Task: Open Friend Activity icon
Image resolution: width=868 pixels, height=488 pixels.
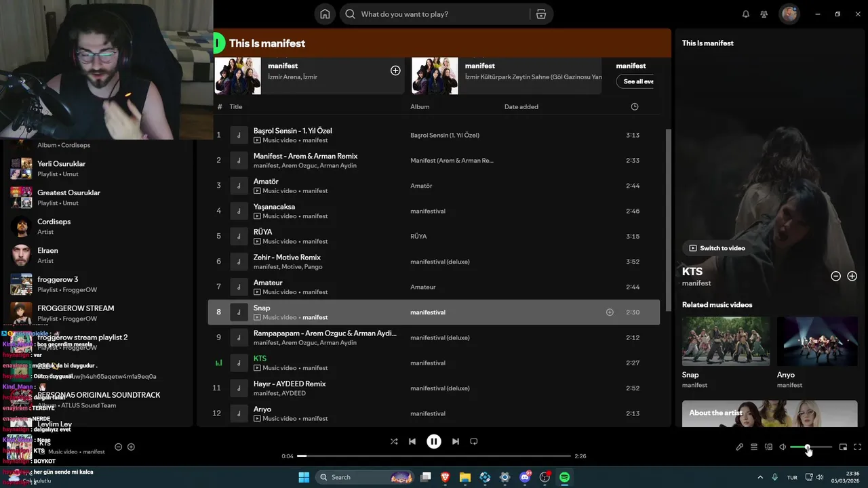Action: tap(764, 14)
